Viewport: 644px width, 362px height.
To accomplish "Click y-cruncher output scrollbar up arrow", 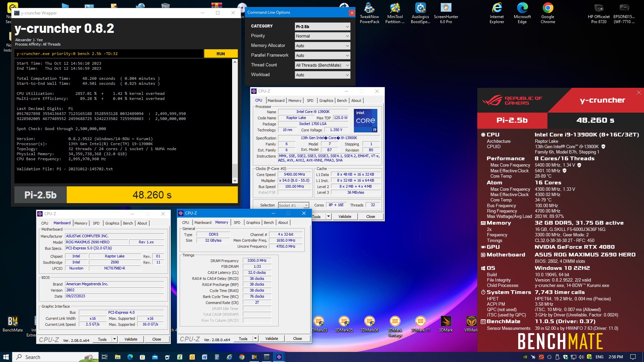I will pos(235,62).
